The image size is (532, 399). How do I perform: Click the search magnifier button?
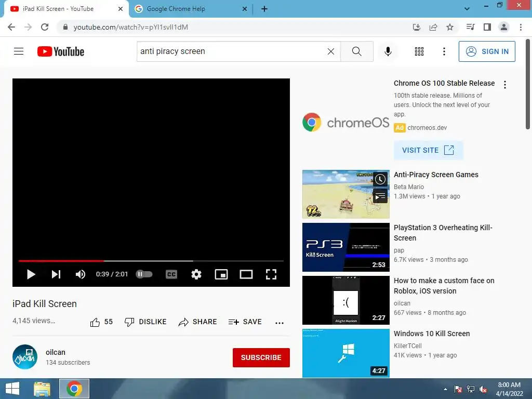click(356, 51)
